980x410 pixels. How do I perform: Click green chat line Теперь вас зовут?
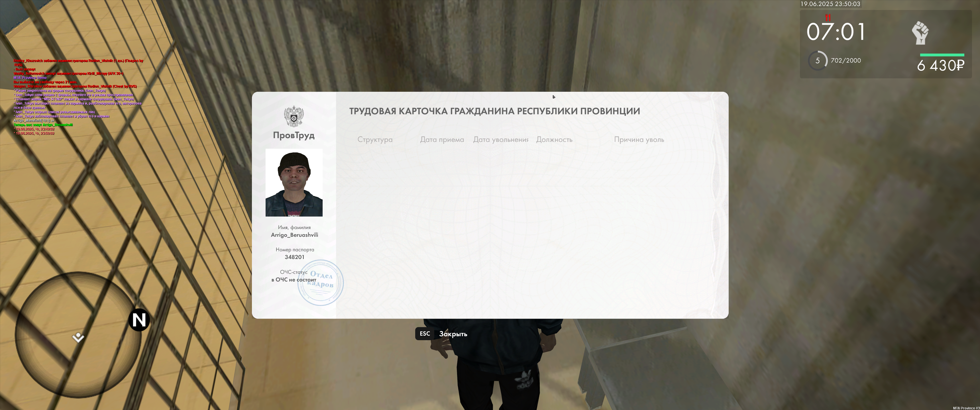pos(43,125)
